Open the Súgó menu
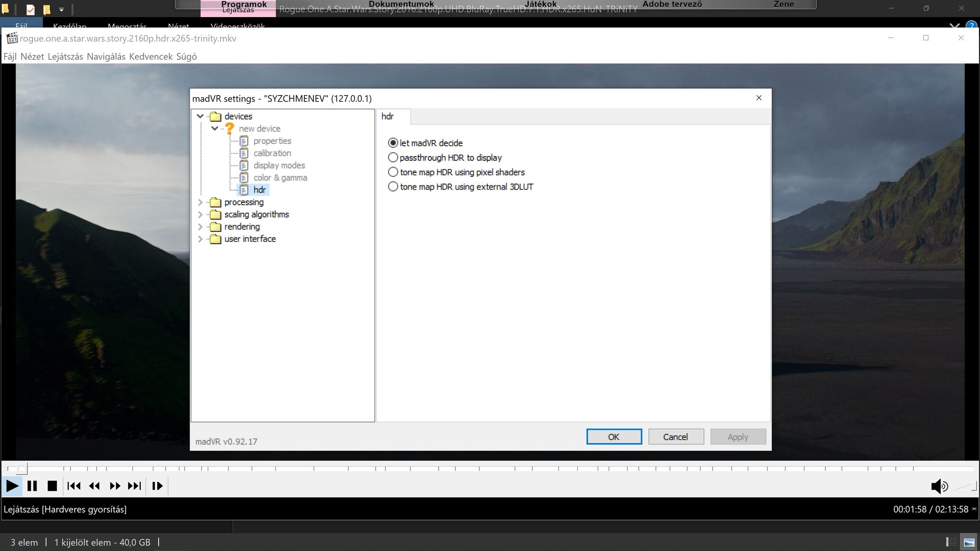The height and width of the screenshot is (551, 980). tap(186, 57)
